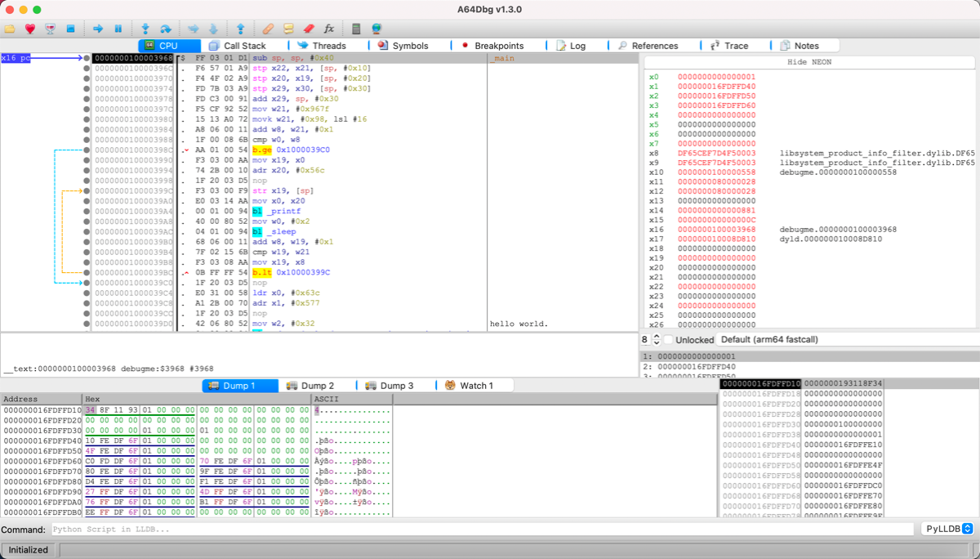This screenshot has height=559, width=980.
Task: Click the argument count stepper arrows
Action: [x=657, y=339]
